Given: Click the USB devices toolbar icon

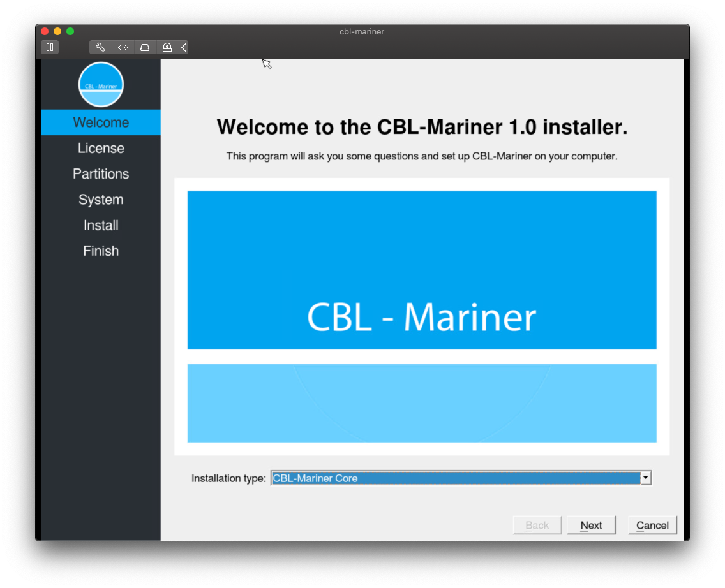Looking at the screenshot, I should pyautogui.click(x=167, y=47).
